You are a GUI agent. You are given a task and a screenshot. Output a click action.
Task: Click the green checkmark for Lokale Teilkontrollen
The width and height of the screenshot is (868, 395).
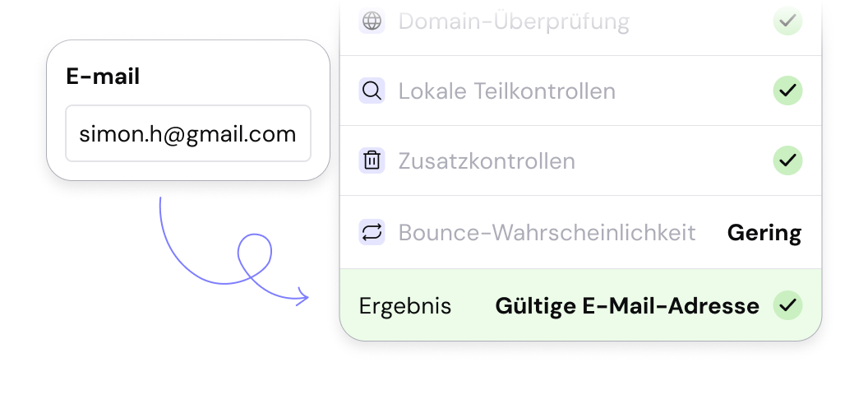pyautogui.click(x=787, y=91)
